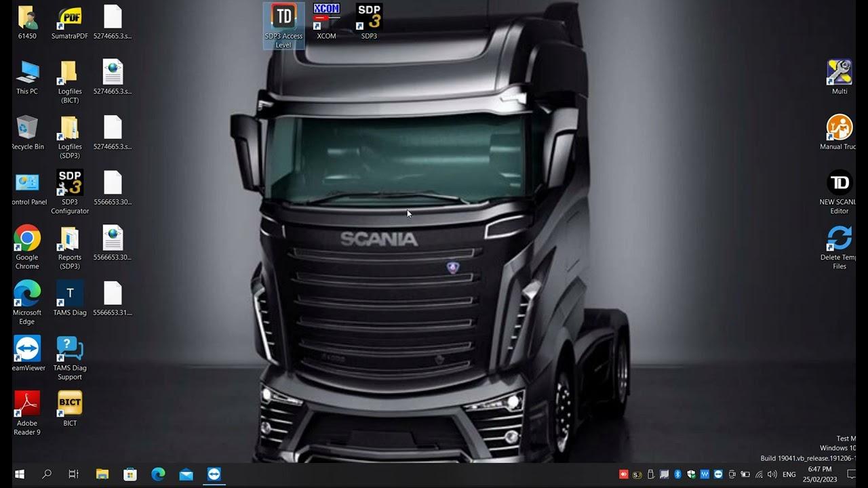The height and width of the screenshot is (488, 868).
Task: Select the Reports (SDP3) folder shortcut
Action: pos(70,239)
